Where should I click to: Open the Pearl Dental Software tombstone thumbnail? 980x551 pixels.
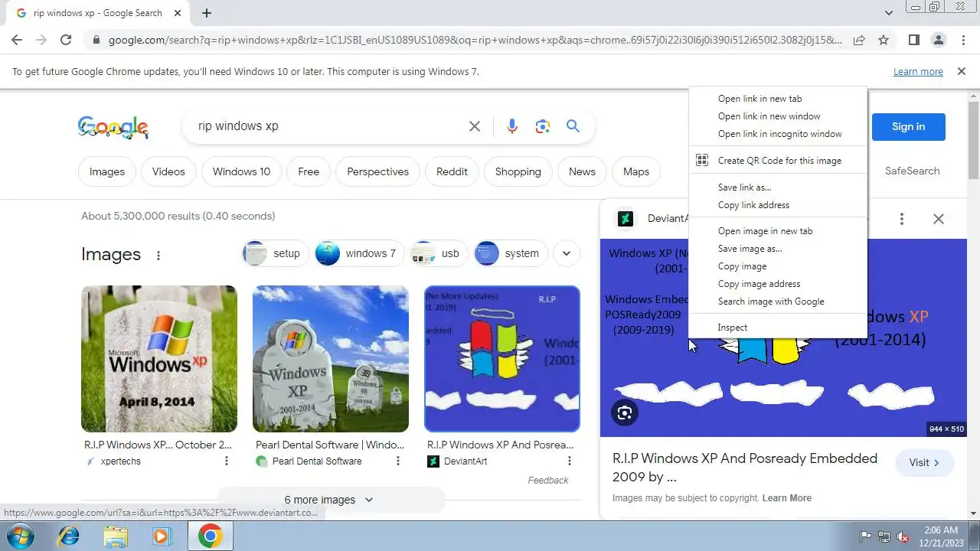[331, 359]
